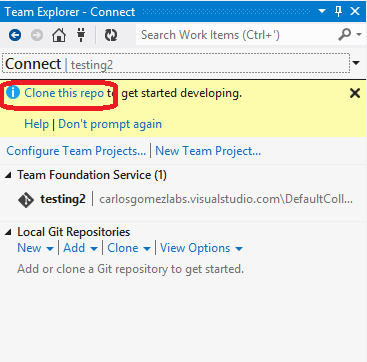The width and height of the screenshot is (367, 362).
Task: Open the New repository dropdown
Action: [x=35, y=248]
